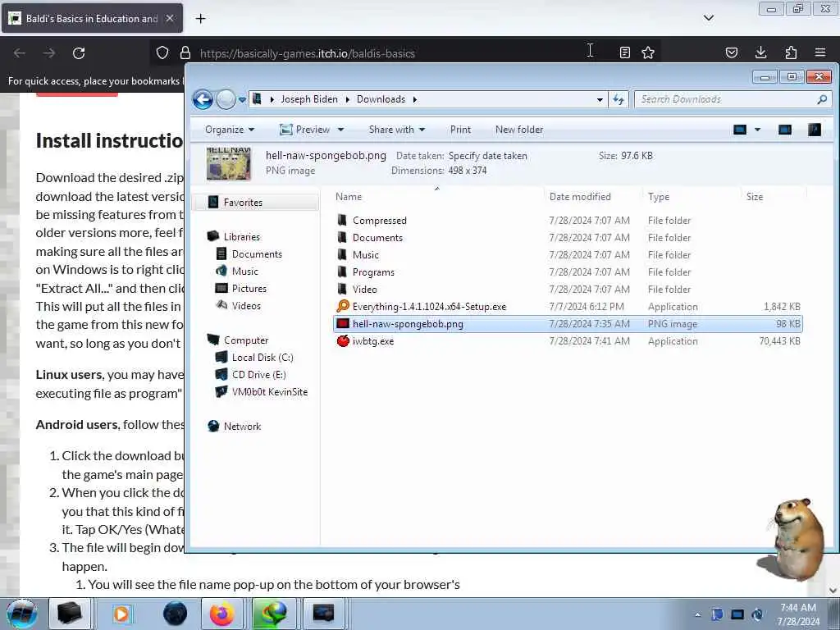840x630 pixels.
Task: Reload the Firefox page
Action: pos(79,53)
